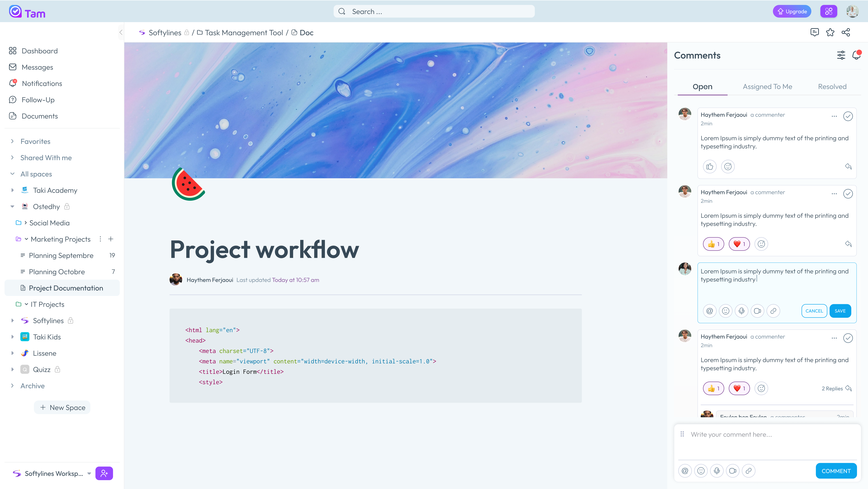Image resolution: width=868 pixels, height=489 pixels.
Task: Click the comment settings/filter icon
Action: (x=841, y=55)
